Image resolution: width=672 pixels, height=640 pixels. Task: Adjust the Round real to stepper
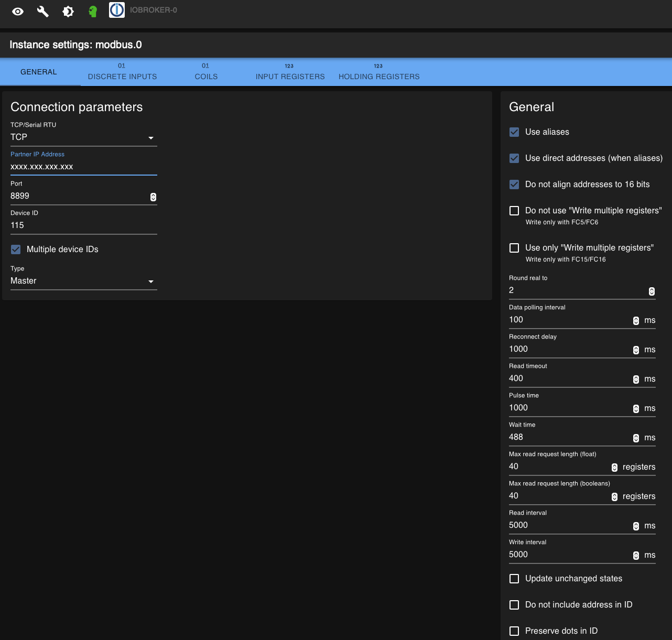tap(652, 291)
